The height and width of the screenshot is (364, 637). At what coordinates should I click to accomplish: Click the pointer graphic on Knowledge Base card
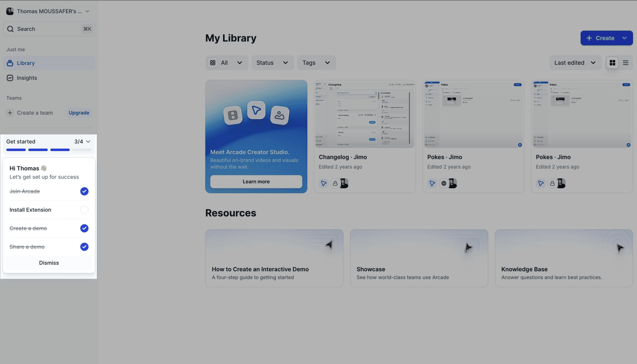(620, 248)
